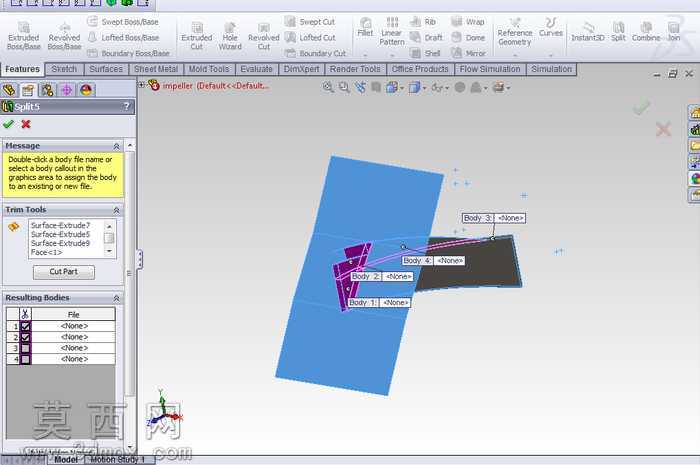Switch to the Flow Simulation tab

tap(490, 69)
